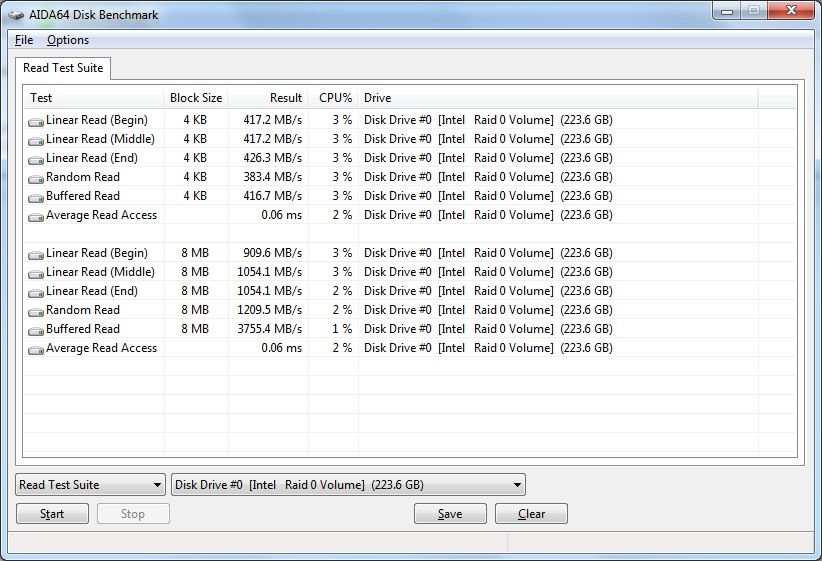Sort by the Test column header
The height and width of the screenshot is (561, 822).
[x=94, y=98]
